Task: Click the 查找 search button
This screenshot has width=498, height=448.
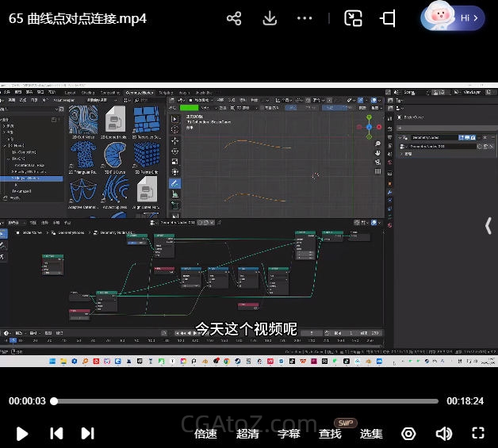Action: (330, 434)
